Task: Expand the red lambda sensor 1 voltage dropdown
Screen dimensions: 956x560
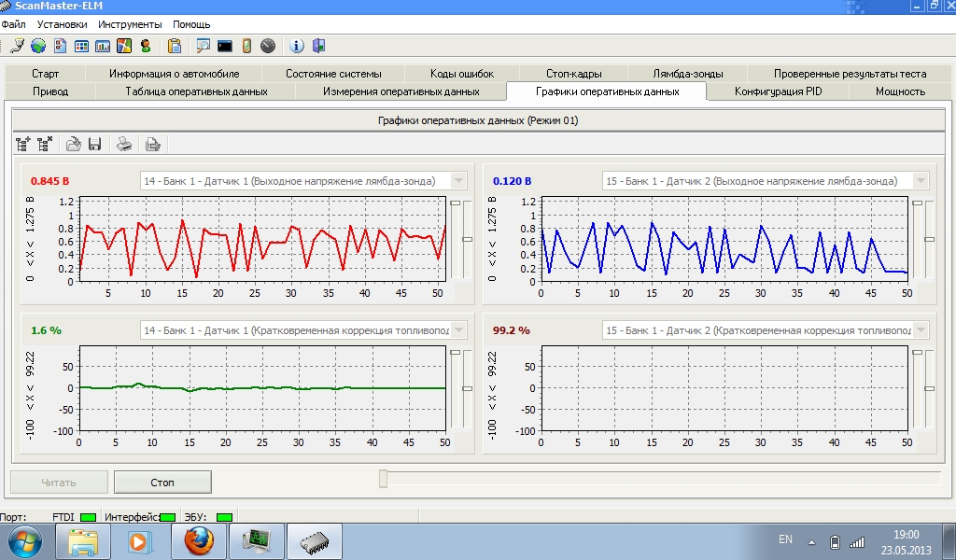Action: [x=457, y=181]
